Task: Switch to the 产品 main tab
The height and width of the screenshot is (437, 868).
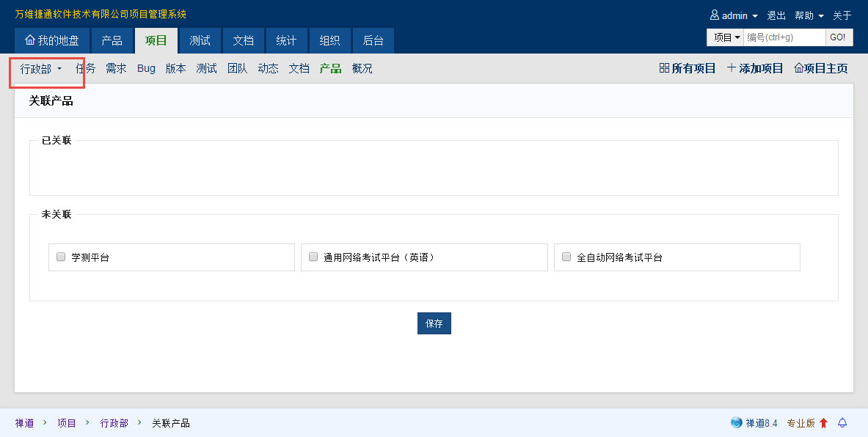Action: click(112, 40)
